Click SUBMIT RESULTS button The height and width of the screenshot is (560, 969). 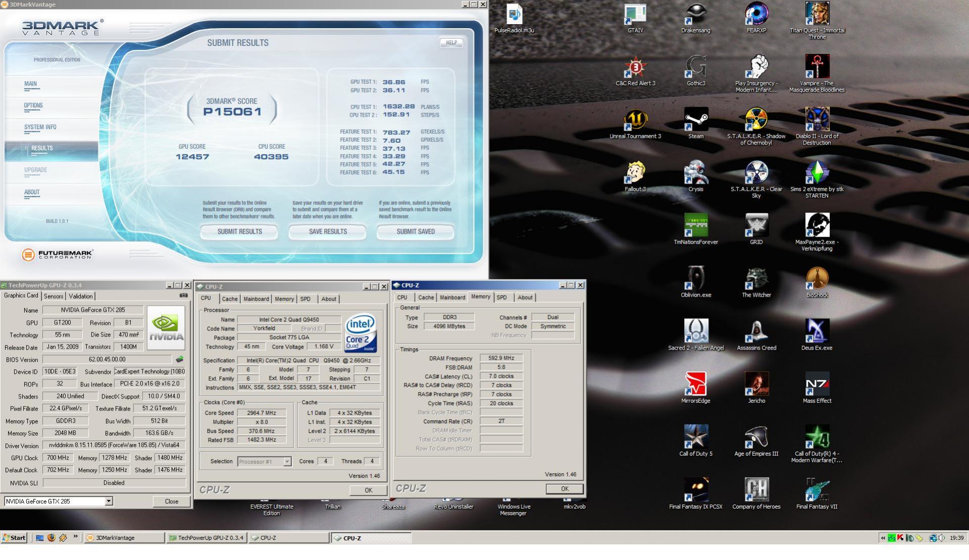click(x=239, y=232)
